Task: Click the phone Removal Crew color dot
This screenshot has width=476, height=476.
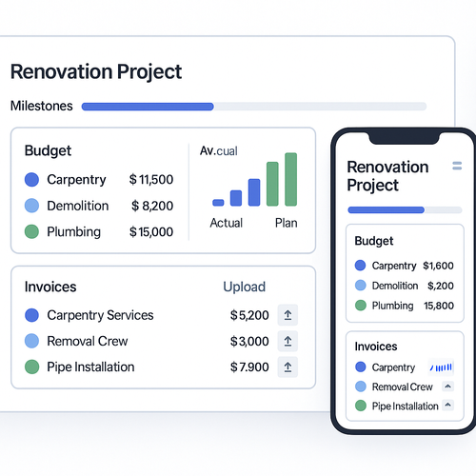Action: click(x=361, y=387)
